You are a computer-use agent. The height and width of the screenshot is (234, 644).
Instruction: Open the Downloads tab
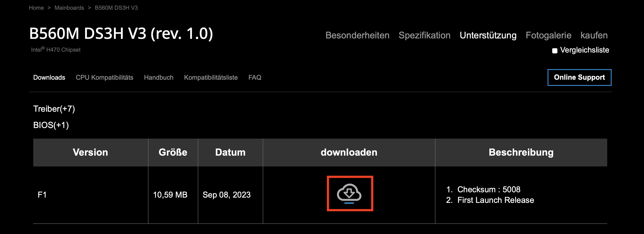pyautogui.click(x=49, y=77)
